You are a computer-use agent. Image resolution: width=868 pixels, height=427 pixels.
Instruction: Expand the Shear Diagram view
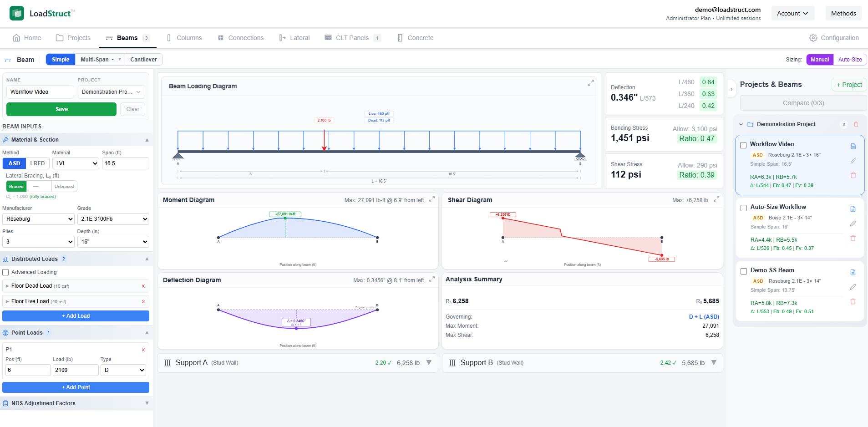(716, 199)
